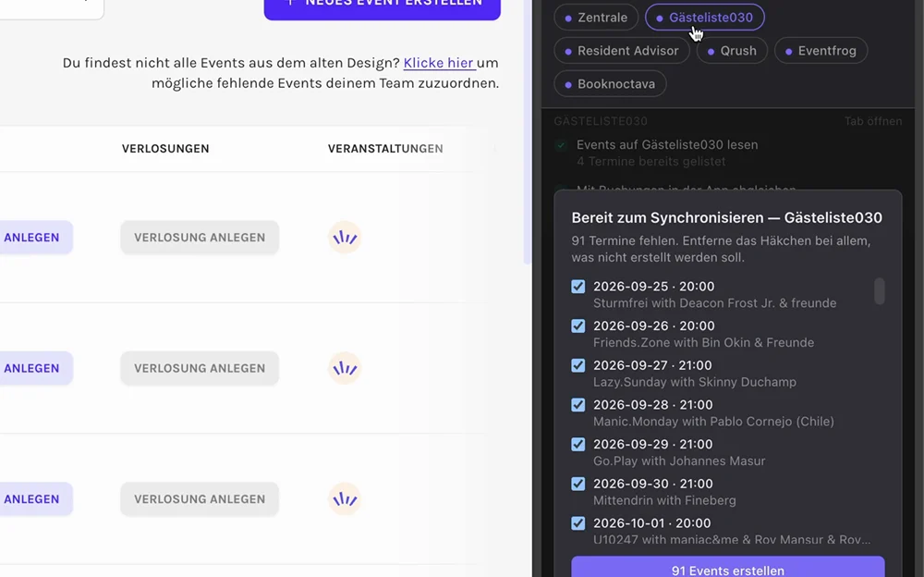Click Neues Event erstellen button
The width and height of the screenshot is (924, 577).
pyautogui.click(x=383, y=8)
